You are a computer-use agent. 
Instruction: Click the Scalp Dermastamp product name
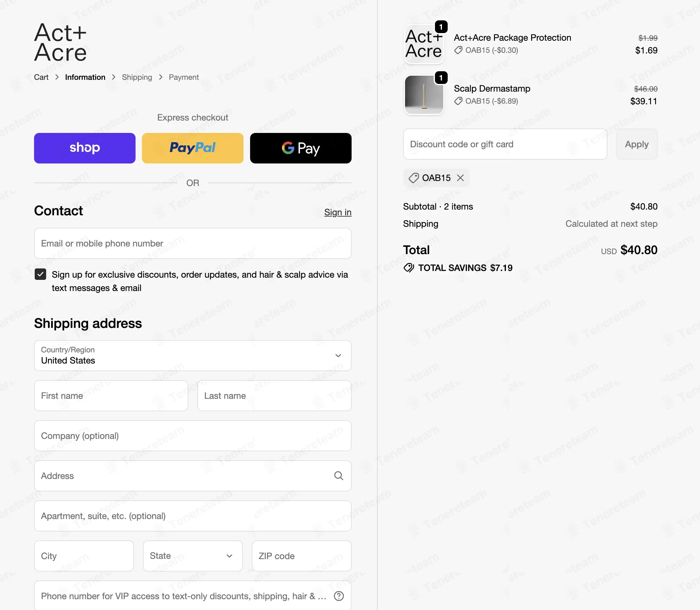tap(492, 88)
